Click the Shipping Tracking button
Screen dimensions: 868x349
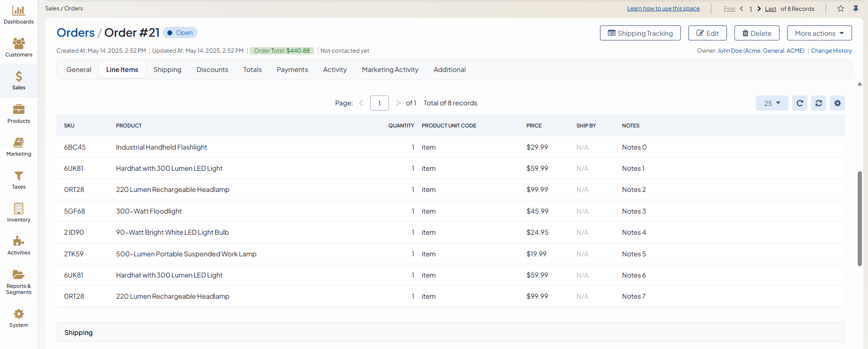[x=640, y=33]
